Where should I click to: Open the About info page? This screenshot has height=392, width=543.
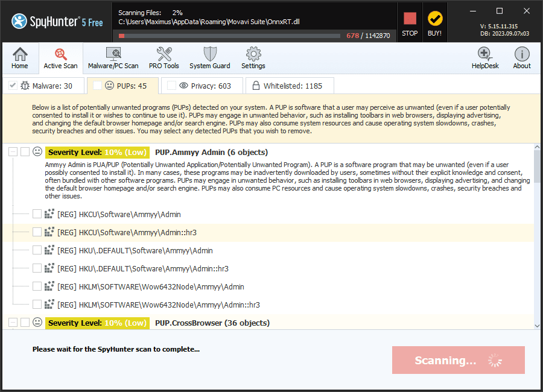521,58
